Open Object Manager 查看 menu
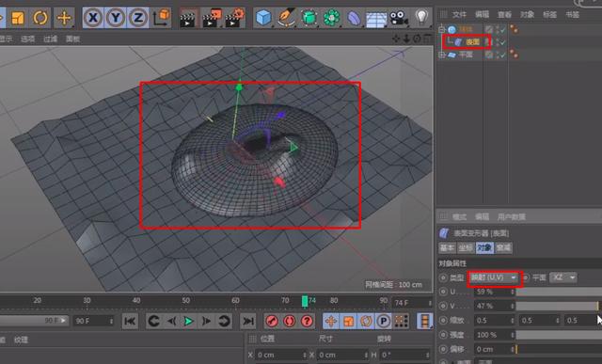Screen dimensions: 602x364 504,15
